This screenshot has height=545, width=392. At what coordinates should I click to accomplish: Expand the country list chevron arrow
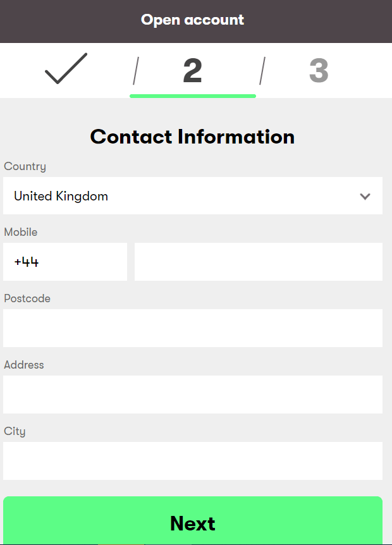365,196
